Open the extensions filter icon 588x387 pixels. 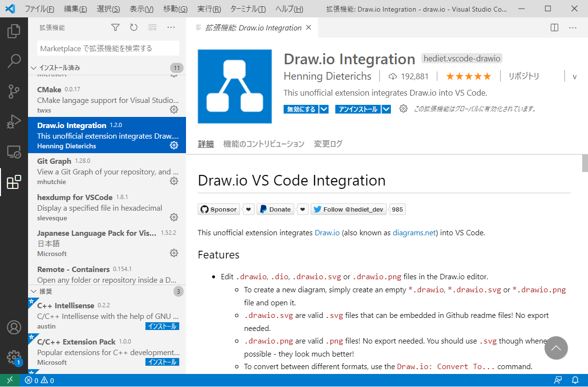tap(115, 28)
